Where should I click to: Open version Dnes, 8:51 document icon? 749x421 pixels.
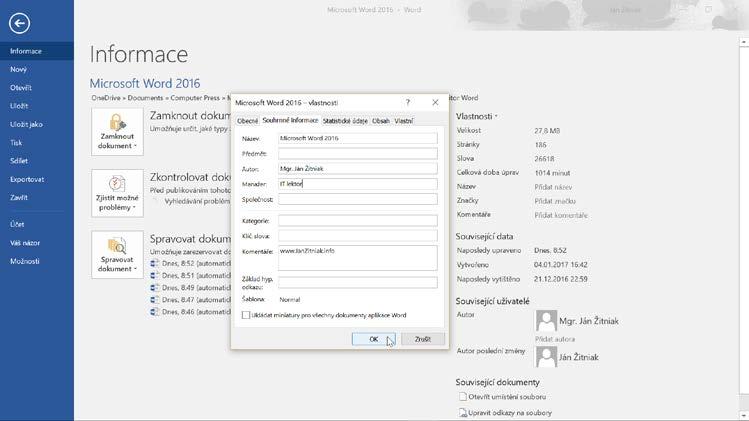(x=154, y=276)
